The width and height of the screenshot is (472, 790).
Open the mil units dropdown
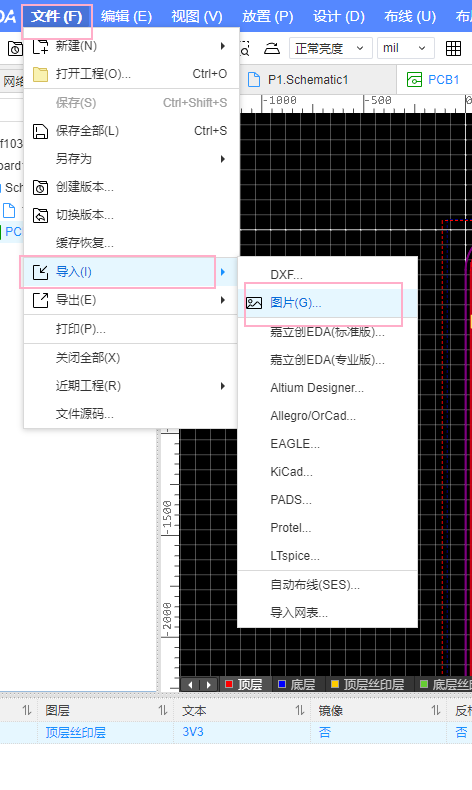tap(406, 48)
